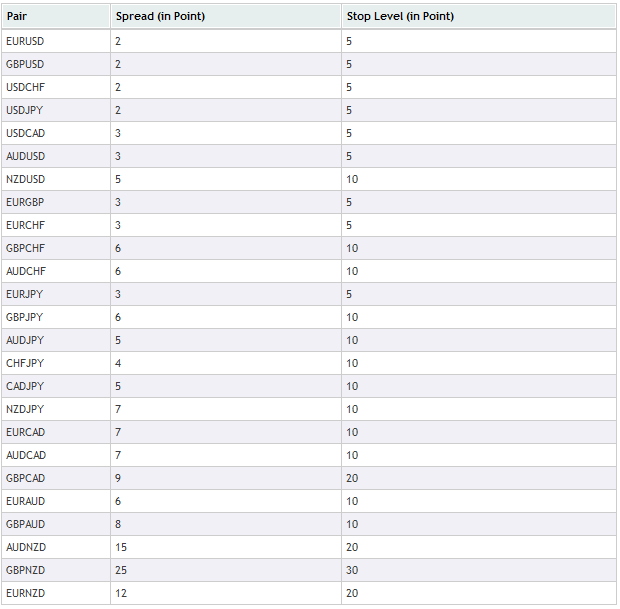The image size is (620, 609).
Task: Select the EURUSD pair cell
Action: 56,41
